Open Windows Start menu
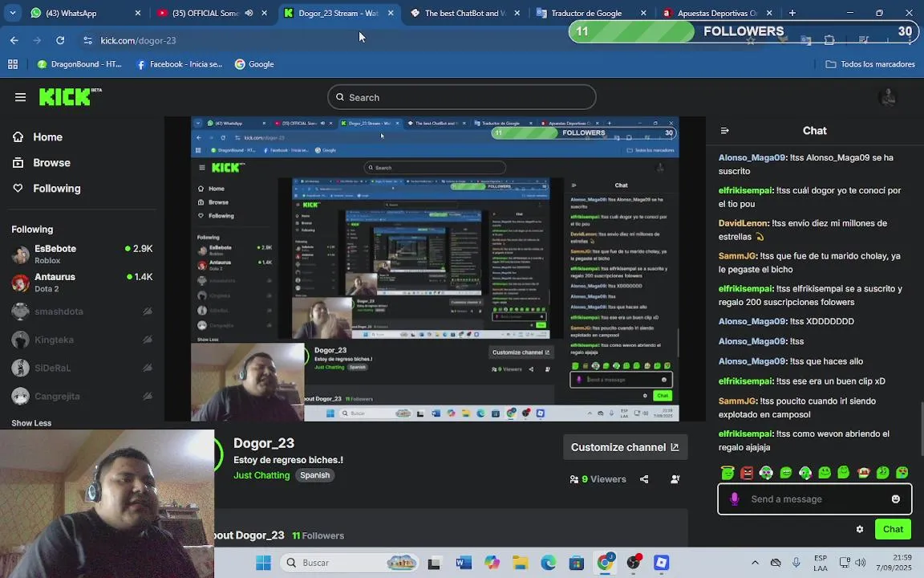The width and height of the screenshot is (924, 578). 263,563
